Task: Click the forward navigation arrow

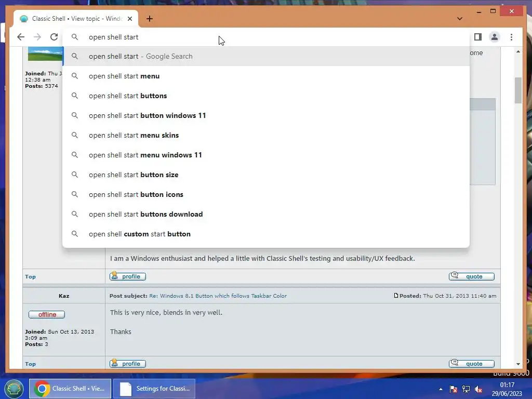Action: [37, 37]
